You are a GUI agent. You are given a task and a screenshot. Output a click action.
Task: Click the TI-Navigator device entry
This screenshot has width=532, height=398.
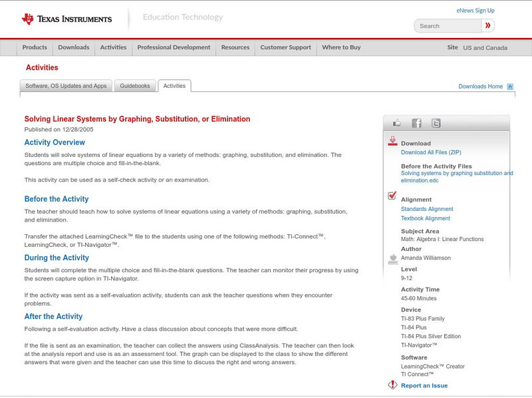click(x=419, y=345)
